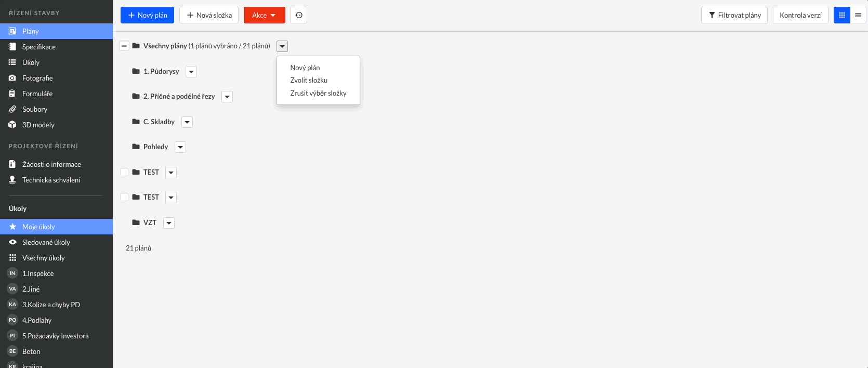Select Zrušit výběr složky menu item

318,93
